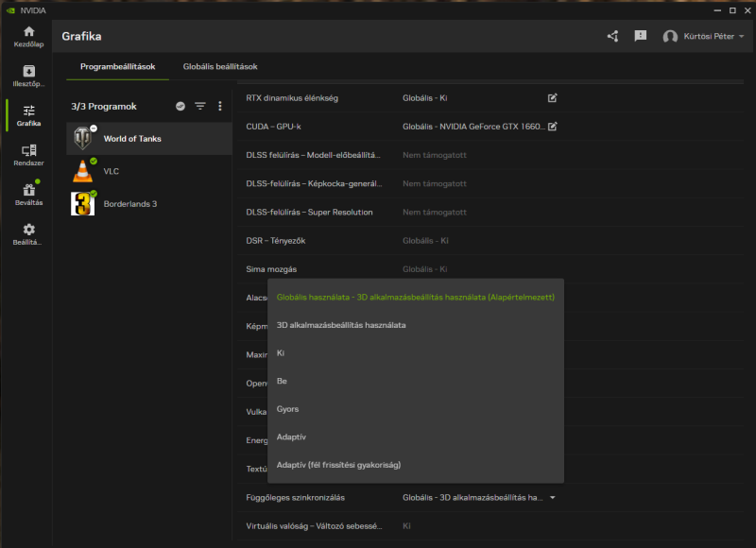This screenshot has height=548, width=756.
Task: Click the DLSS felülírás – Modell-előbeállítás row
Action: pyautogui.click(x=490, y=155)
